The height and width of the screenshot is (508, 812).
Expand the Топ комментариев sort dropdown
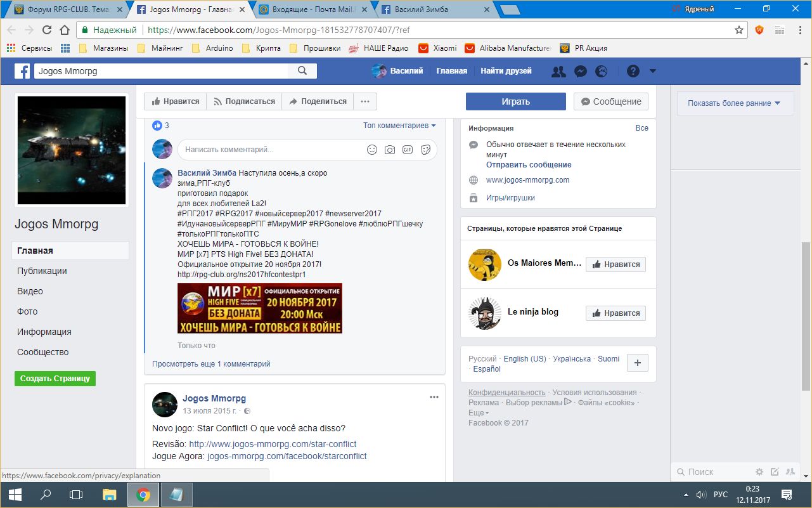[399, 126]
